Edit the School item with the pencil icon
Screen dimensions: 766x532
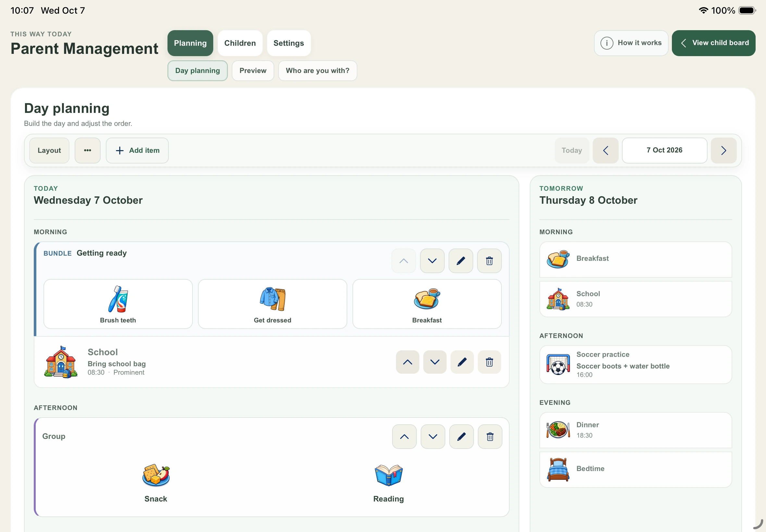[x=462, y=362]
